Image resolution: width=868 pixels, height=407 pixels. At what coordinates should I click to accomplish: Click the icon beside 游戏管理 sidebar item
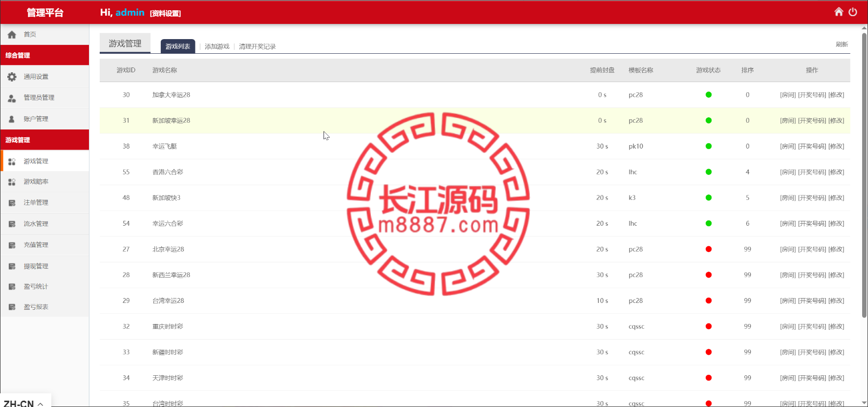12,161
